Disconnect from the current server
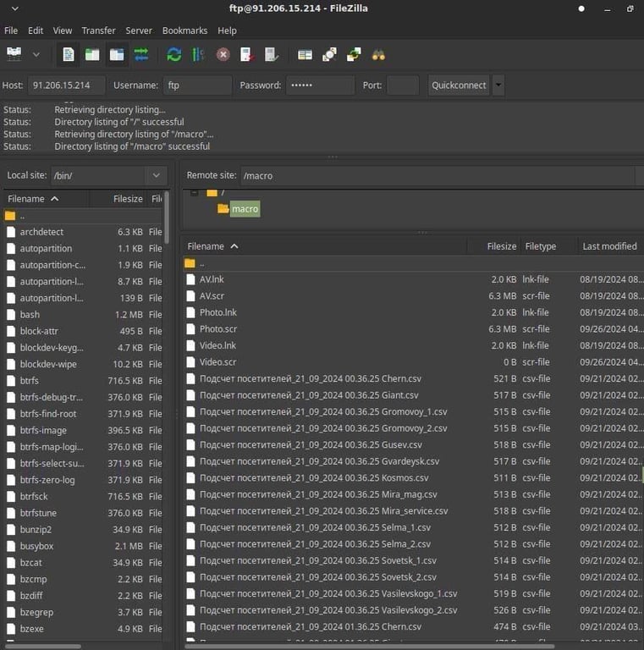Viewport: 644px width, 650px height. (x=247, y=54)
